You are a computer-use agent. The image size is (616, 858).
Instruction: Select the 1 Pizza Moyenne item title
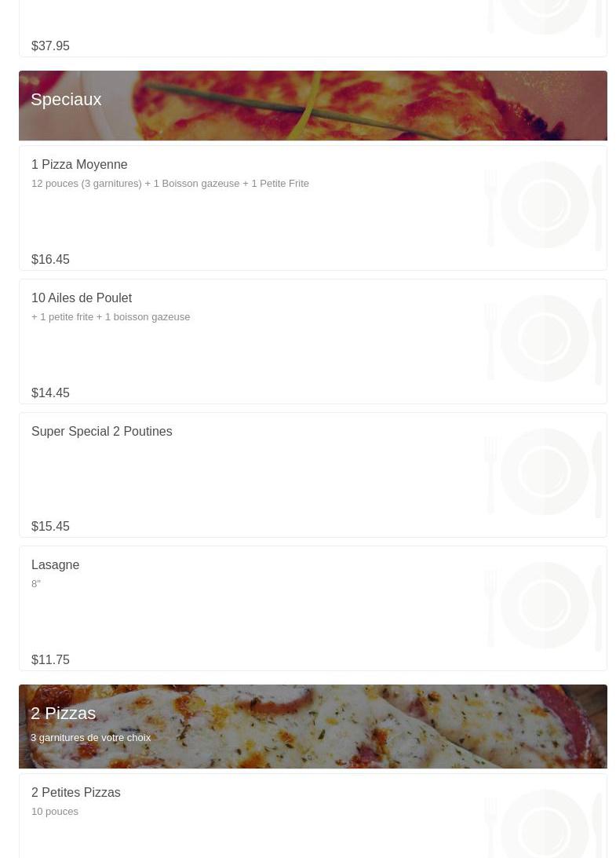point(79,165)
